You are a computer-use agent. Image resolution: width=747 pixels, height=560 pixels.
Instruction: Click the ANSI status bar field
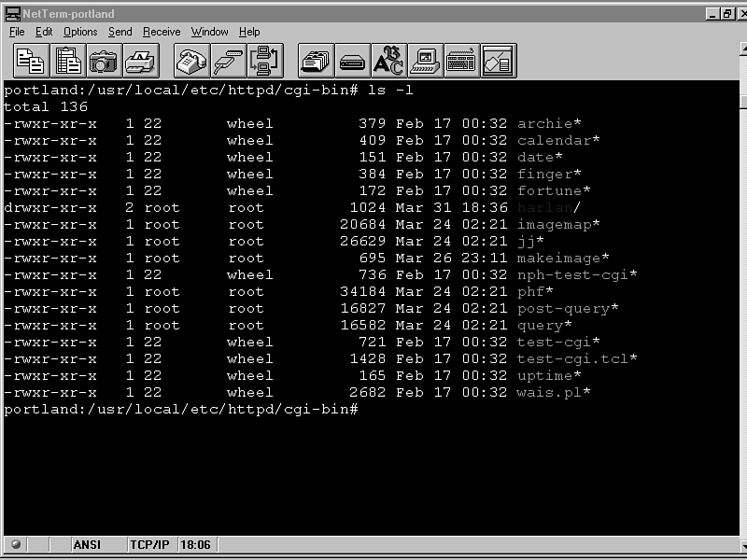click(x=86, y=544)
